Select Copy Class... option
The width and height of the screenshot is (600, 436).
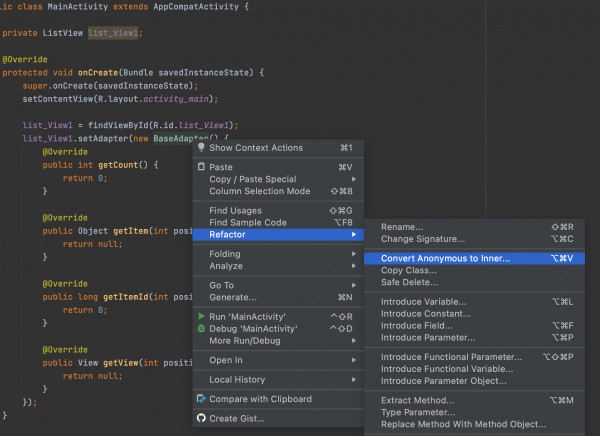click(x=474, y=270)
